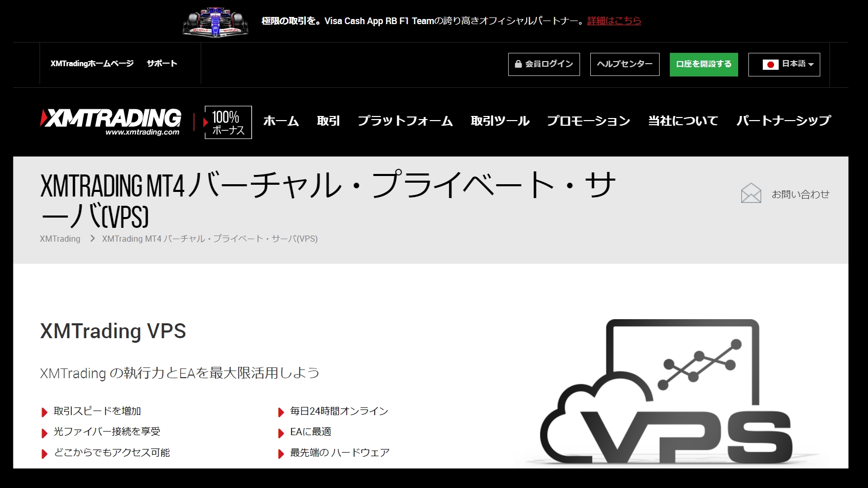Open the 取引 menu item
Screen dimensions: 868x488
[329, 121]
